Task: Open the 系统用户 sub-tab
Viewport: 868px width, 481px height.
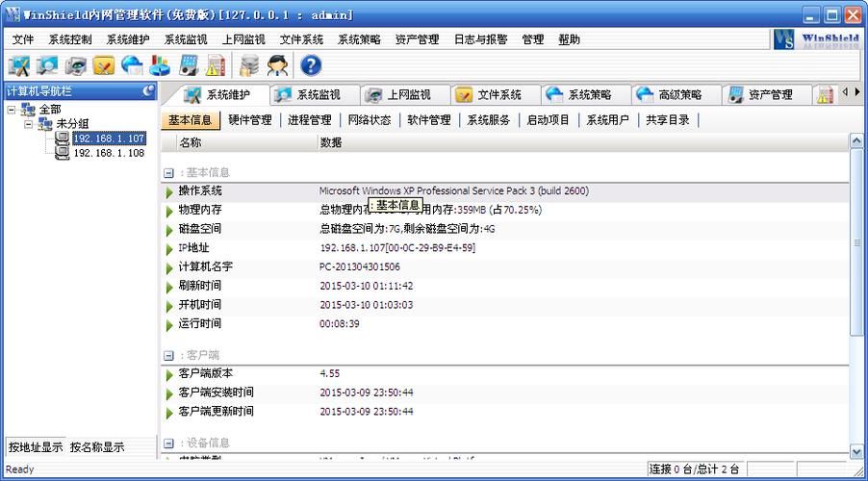Action: pyautogui.click(x=608, y=120)
